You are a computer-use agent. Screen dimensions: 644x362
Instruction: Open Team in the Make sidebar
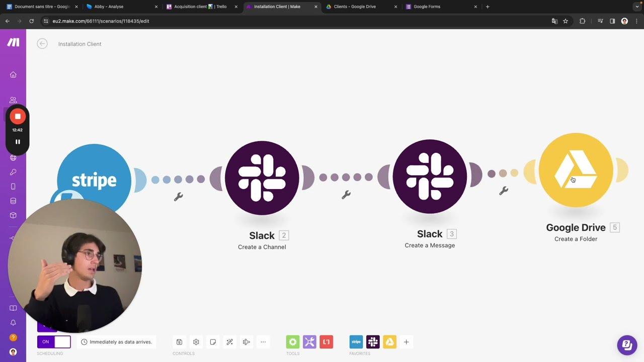click(13, 100)
